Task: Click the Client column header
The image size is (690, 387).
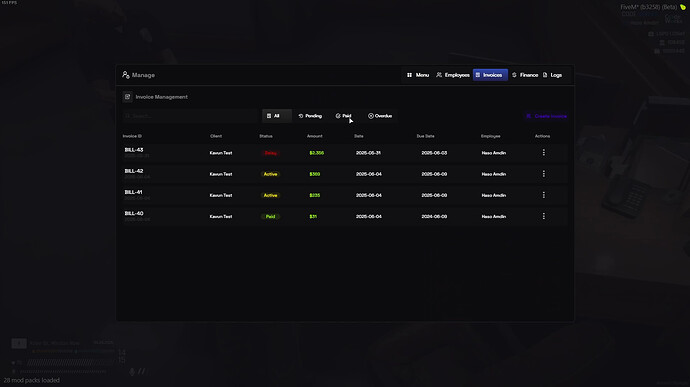Action: click(x=216, y=136)
